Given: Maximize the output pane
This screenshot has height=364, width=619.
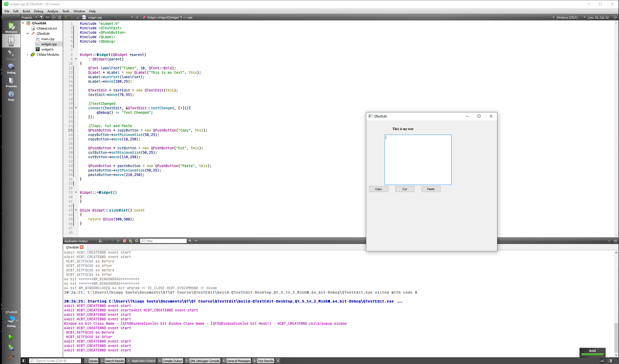Looking at the screenshot, I should pos(609,241).
